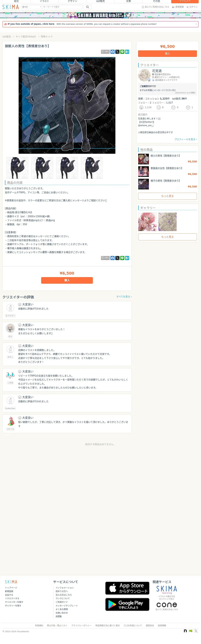Share via LINE icon above product image
Image resolution: width=201 pixels, height=644 pixels.
pos(122,52)
